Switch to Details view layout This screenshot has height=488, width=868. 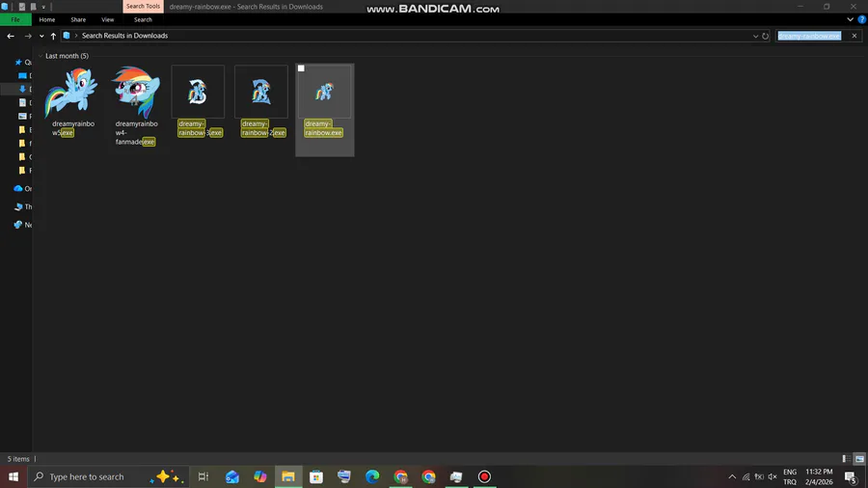tap(846, 459)
